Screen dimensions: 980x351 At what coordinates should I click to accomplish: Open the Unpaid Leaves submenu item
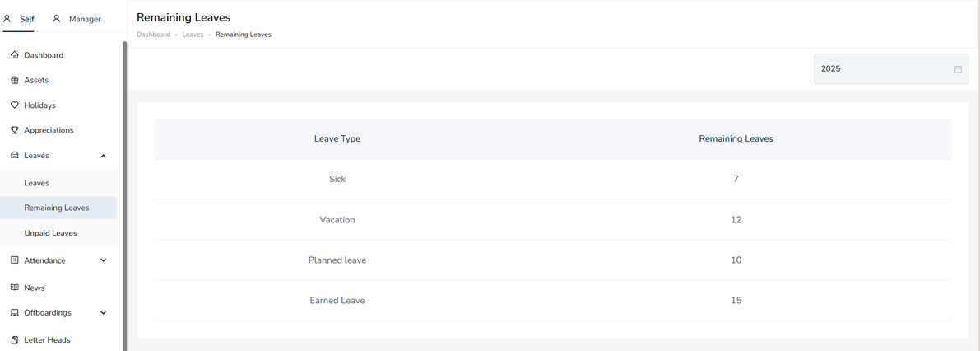(50, 233)
